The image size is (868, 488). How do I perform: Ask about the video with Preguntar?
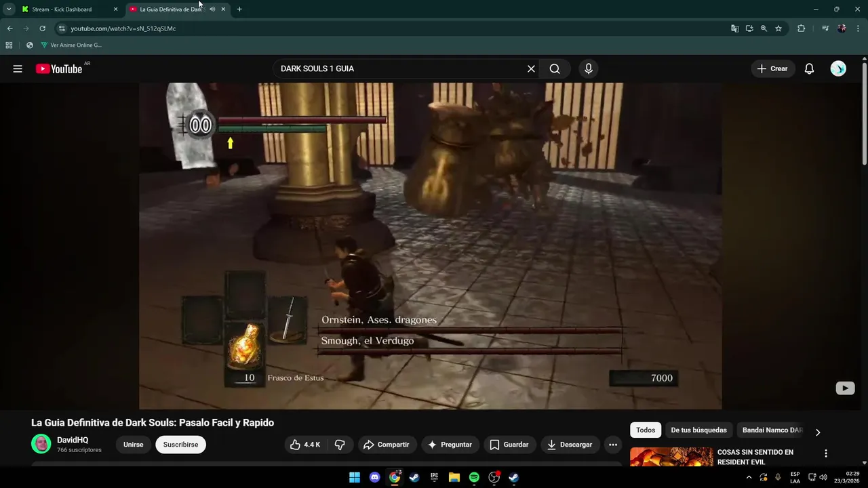[450, 445]
